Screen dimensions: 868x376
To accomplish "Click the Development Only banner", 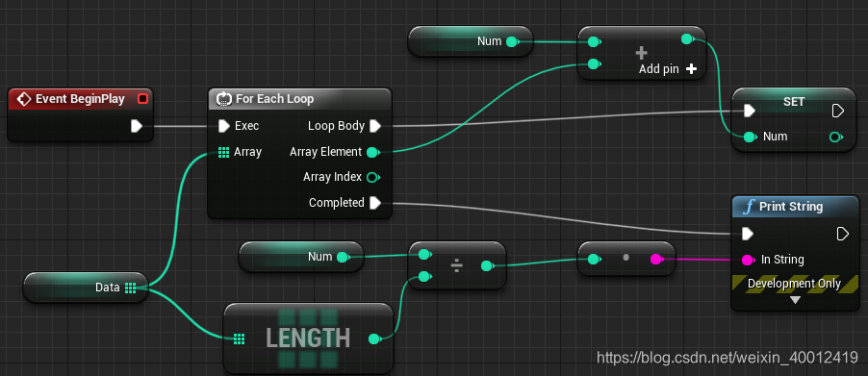I will coord(794,284).
